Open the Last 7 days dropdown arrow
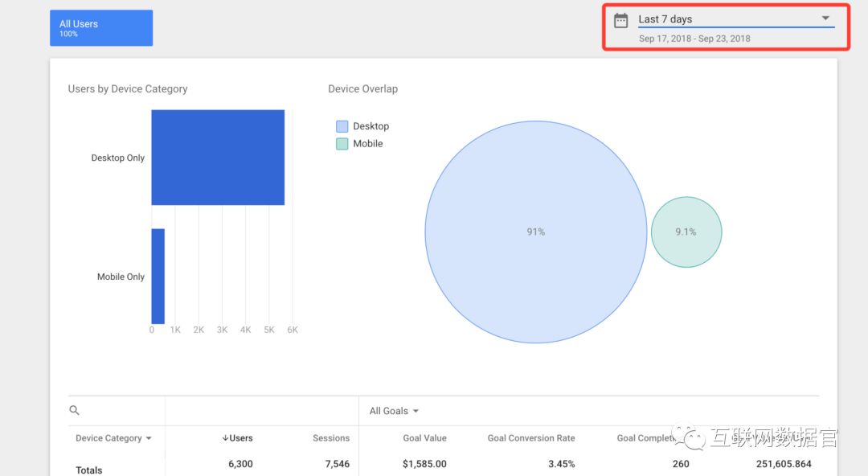This screenshot has height=476, width=868. click(x=825, y=18)
